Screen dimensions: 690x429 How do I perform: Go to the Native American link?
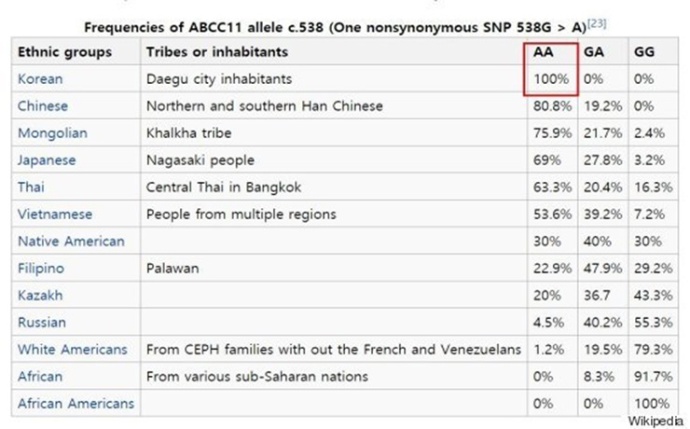point(70,241)
